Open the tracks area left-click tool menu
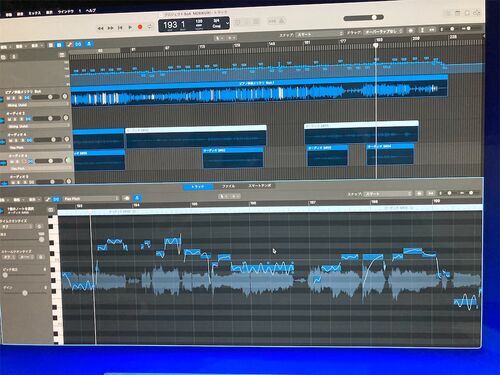The image size is (500, 375). click(x=220, y=38)
